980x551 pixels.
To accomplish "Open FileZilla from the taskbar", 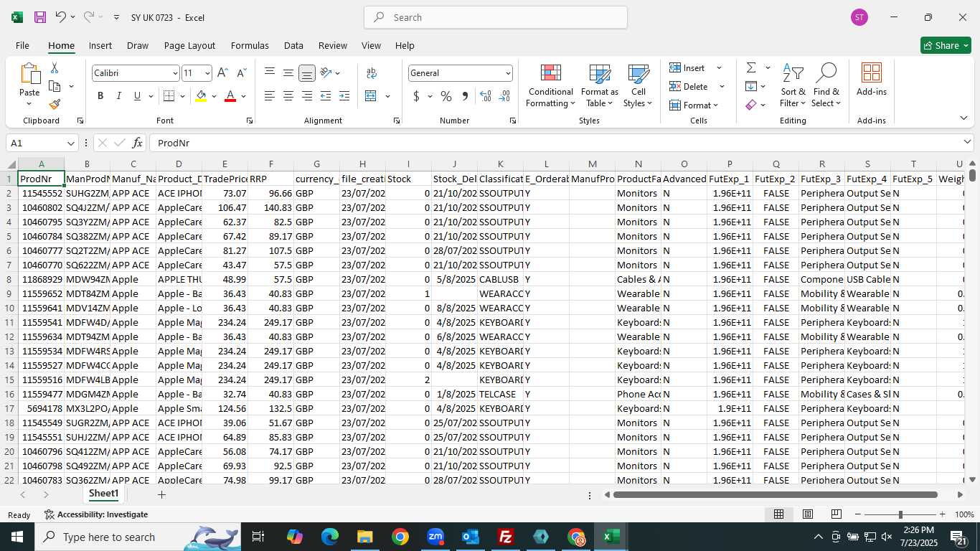I will coord(506,537).
